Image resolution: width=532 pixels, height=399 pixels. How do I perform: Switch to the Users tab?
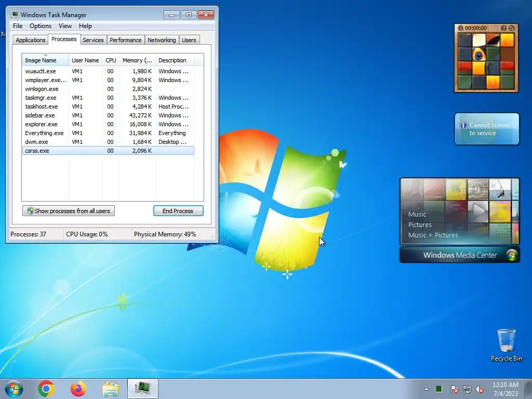189,40
